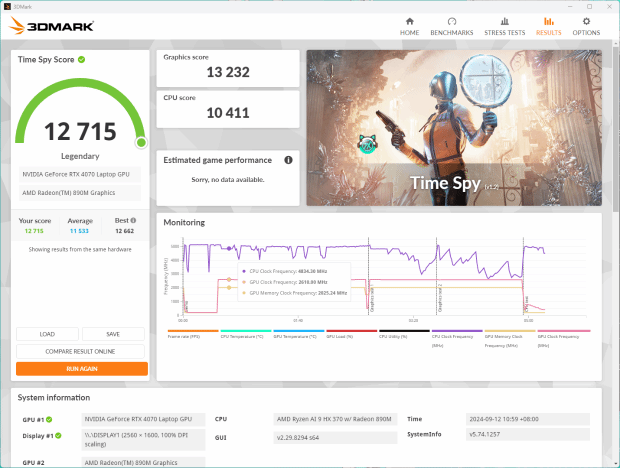Screen dimensions: 620x468
Task: Open the STRESS TESTS tab
Action: pos(505,26)
